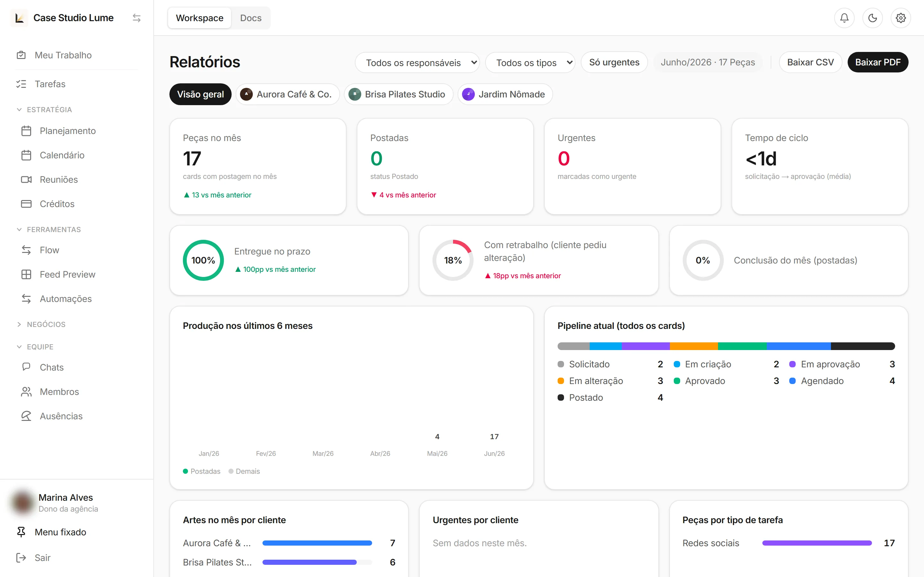Click Baixar PDF button
This screenshot has width=924, height=577.
(878, 62)
